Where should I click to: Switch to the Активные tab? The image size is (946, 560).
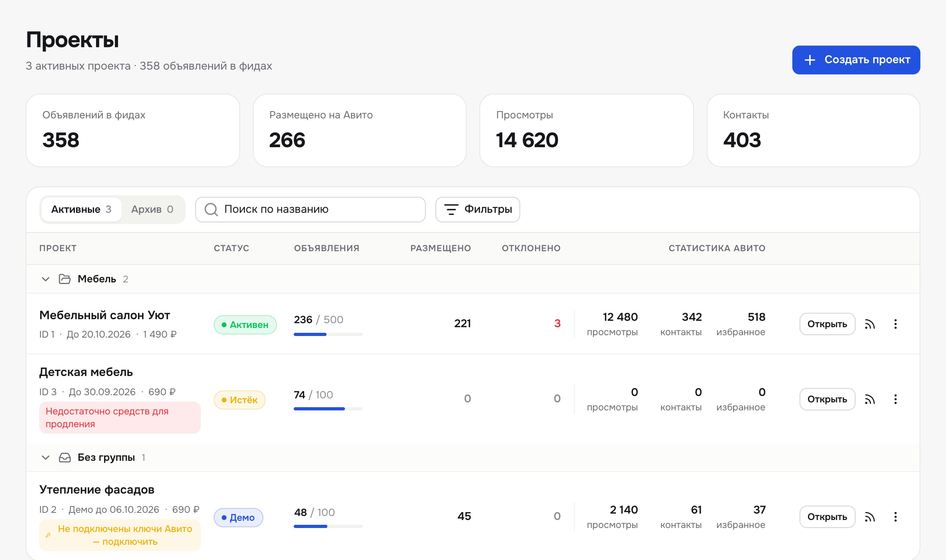pyautogui.click(x=81, y=209)
